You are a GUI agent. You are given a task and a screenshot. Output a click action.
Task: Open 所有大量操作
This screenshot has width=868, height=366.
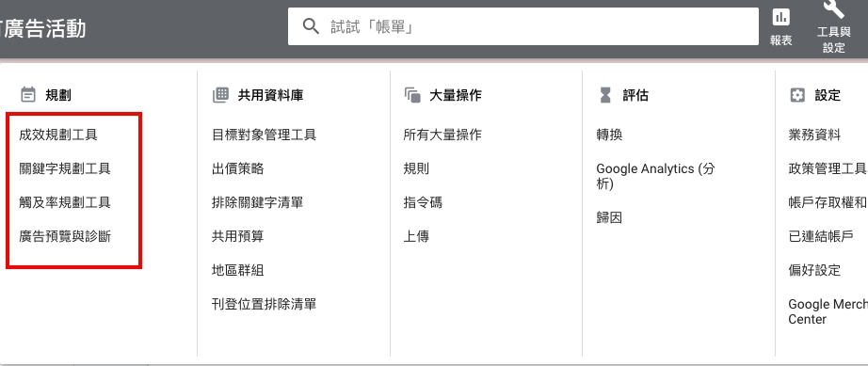coord(442,135)
